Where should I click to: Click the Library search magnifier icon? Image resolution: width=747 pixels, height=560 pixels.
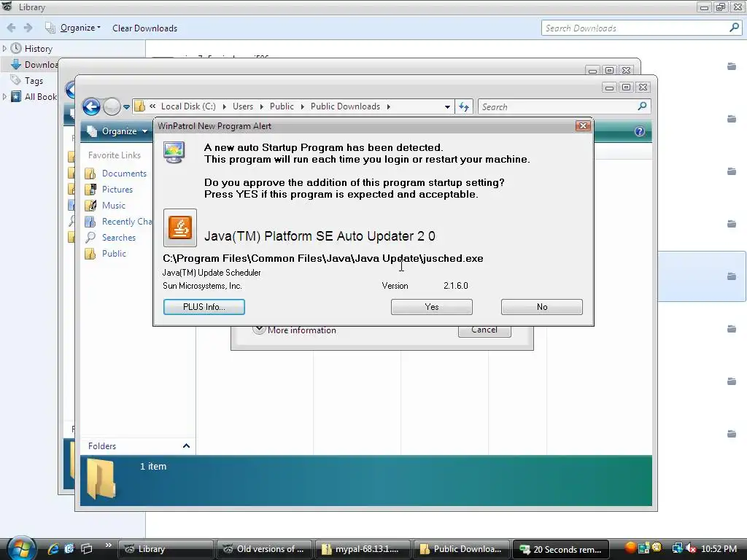tap(734, 28)
